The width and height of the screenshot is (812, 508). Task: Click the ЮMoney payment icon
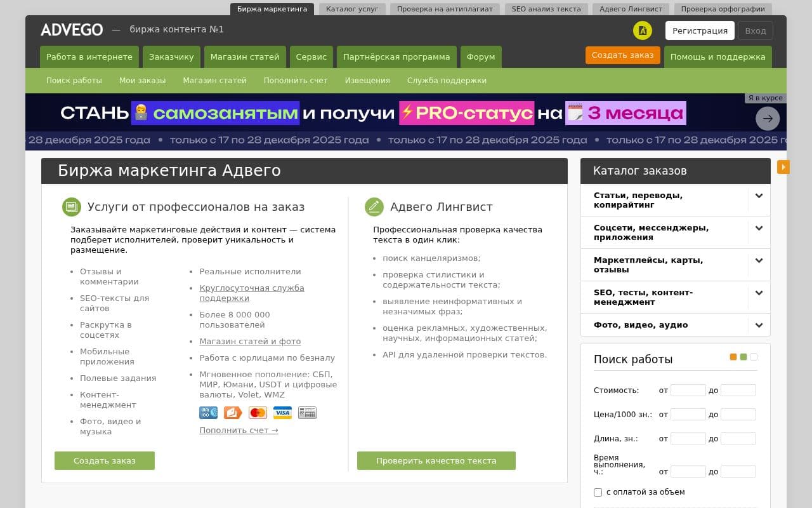[x=233, y=413]
